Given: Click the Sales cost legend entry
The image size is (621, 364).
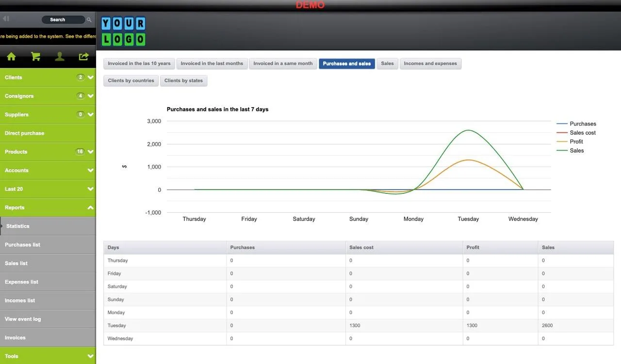Looking at the screenshot, I should [x=576, y=133].
